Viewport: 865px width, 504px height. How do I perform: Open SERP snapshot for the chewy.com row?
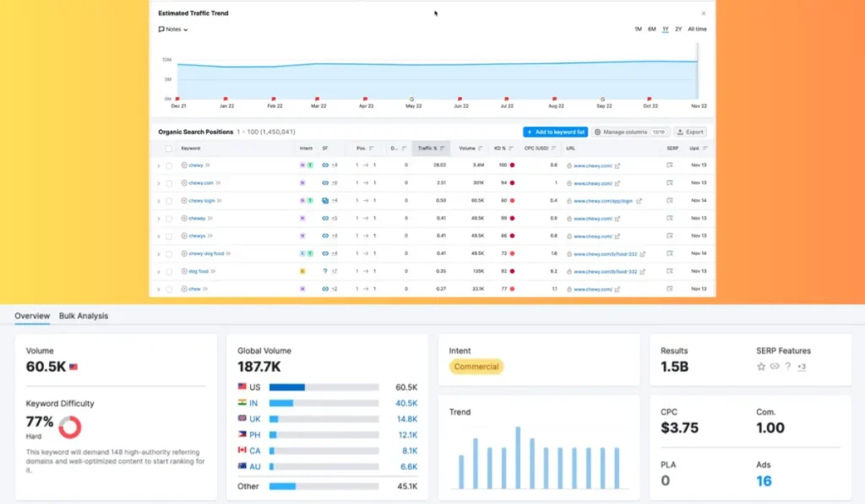point(670,182)
